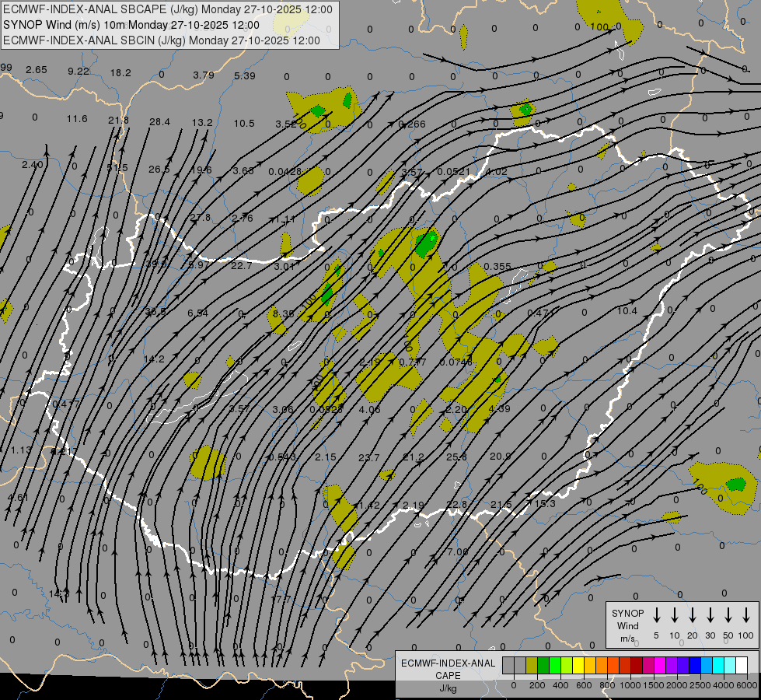Click the 20.9 value on the map
761x700 pixels.
click(x=500, y=456)
